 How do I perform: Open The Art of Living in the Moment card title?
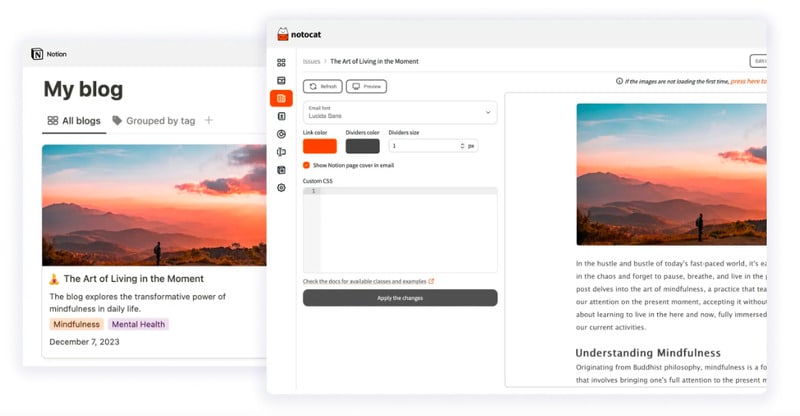134,279
